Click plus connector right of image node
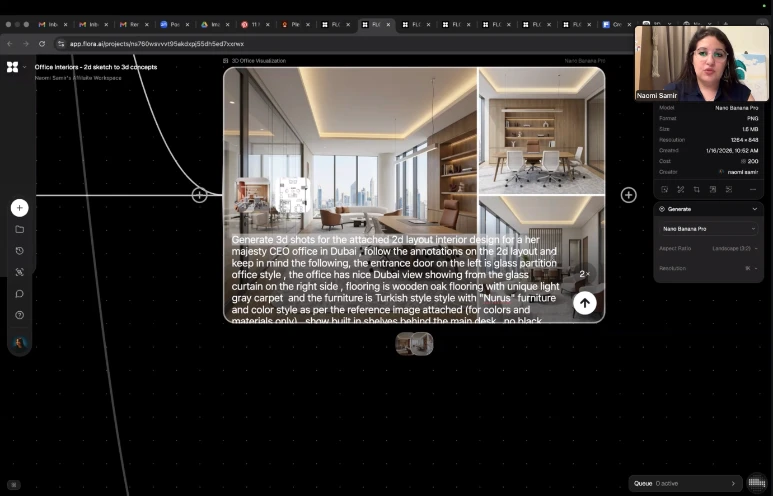 (x=628, y=195)
